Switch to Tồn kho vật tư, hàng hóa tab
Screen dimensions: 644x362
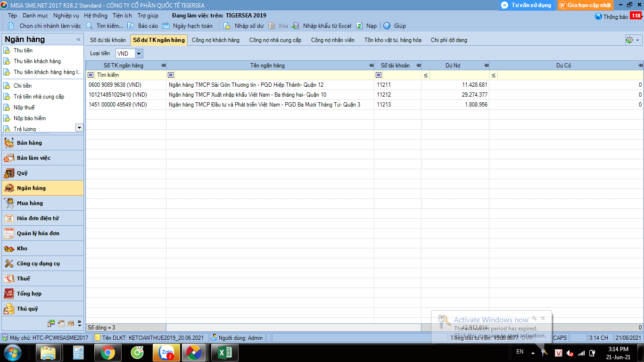pyautogui.click(x=393, y=40)
